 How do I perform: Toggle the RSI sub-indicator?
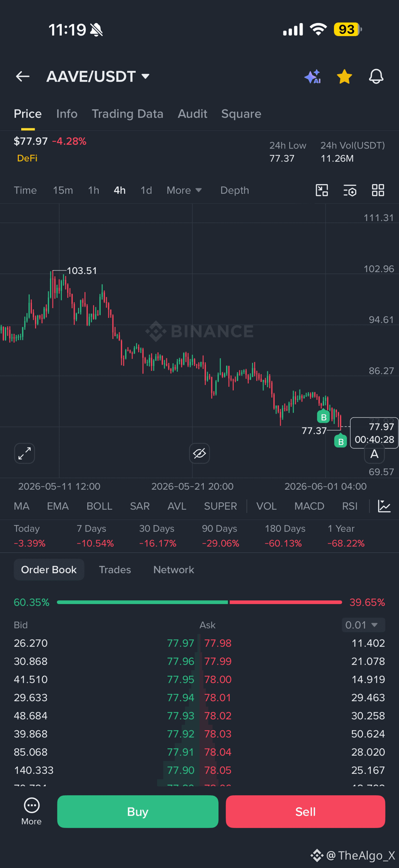tap(350, 506)
